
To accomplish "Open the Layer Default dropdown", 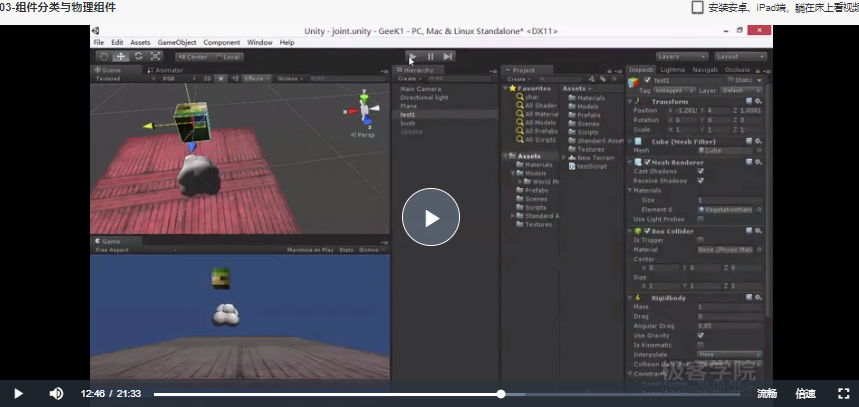I will point(741,90).
